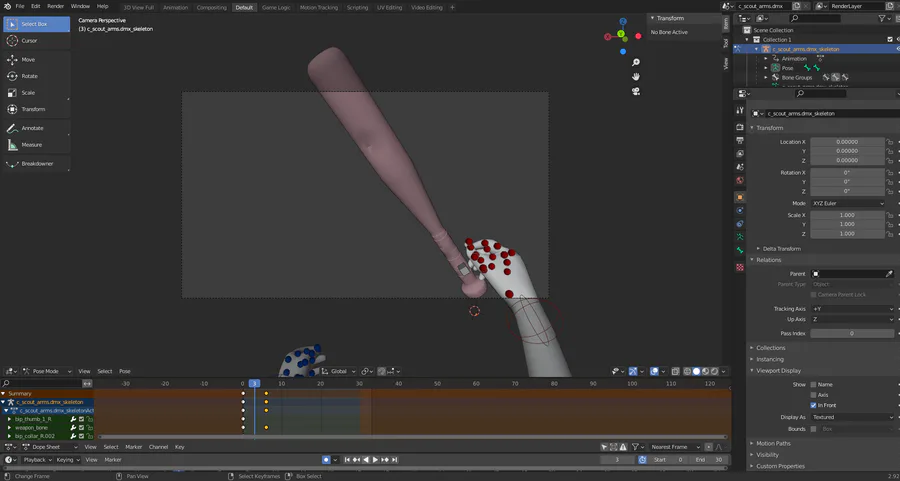
Task: Open the XYZ Euler rotation mode dropdown
Action: click(848, 203)
